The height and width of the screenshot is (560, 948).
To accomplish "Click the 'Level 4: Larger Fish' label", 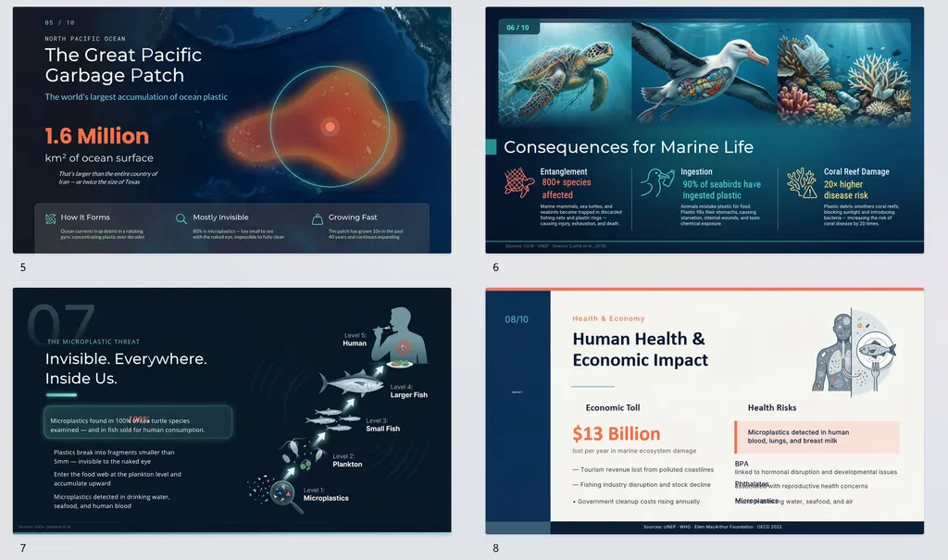I will click(x=408, y=391).
